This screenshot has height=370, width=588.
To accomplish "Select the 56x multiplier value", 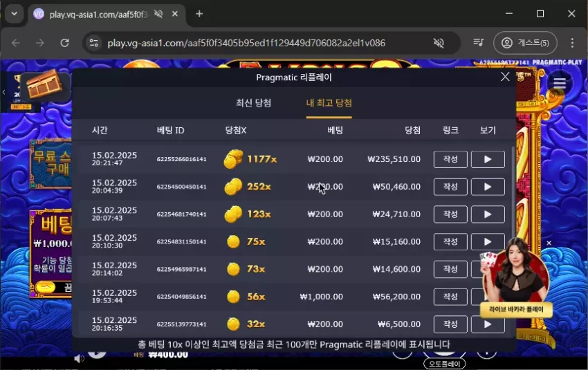I will coord(256,297).
